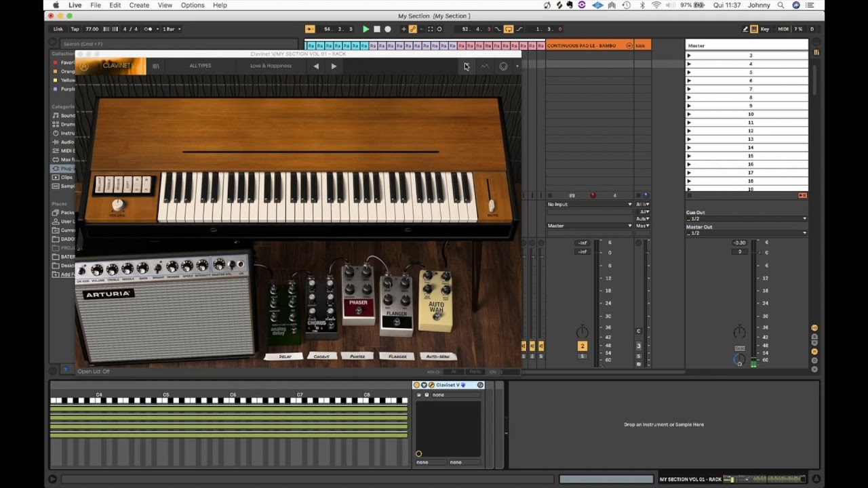Toggle the Clavinet V device activator
The width and height of the screenshot is (868, 488).
pyautogui.click(x=417, y=385)
